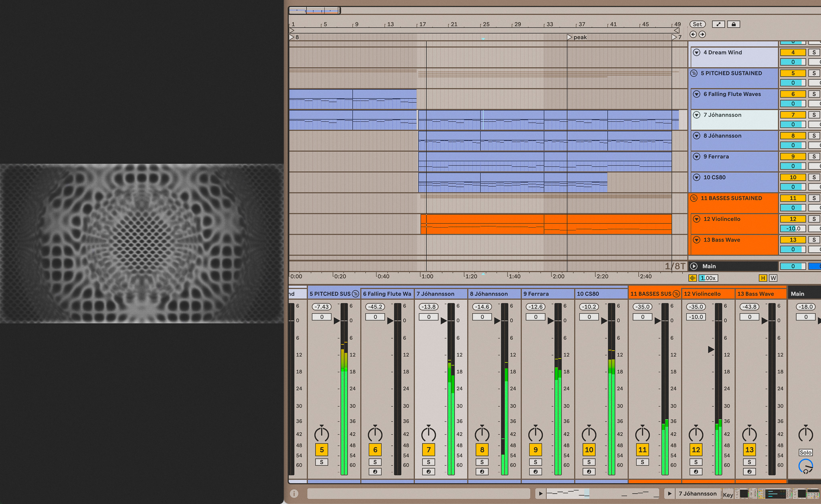
Task: Unfold the 10 CS80 track
Action: click(x=697, y=177)
